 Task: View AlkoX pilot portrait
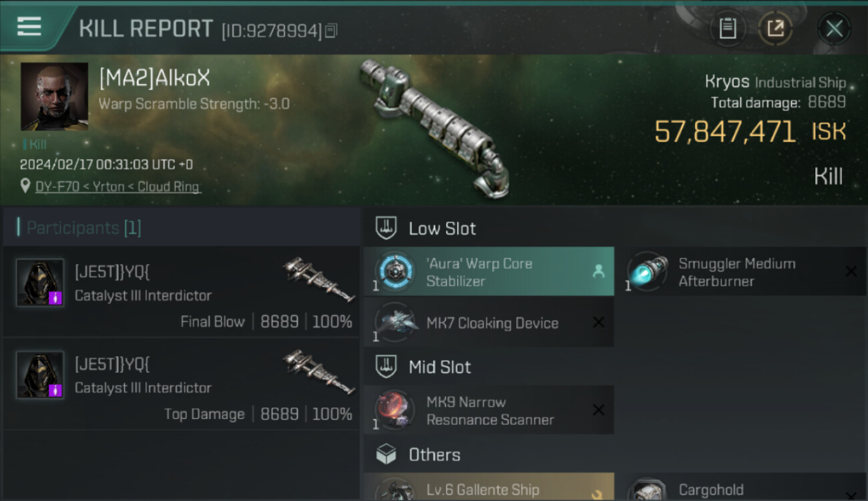click(x=54, y=96)
